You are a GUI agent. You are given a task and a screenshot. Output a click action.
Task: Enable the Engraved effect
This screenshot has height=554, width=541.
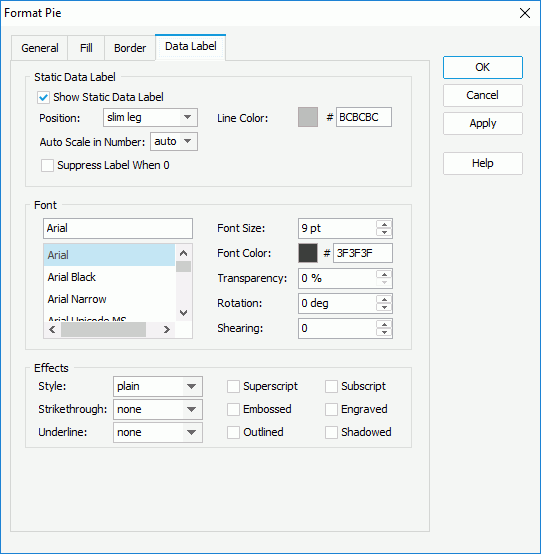(x=331, y=409)
